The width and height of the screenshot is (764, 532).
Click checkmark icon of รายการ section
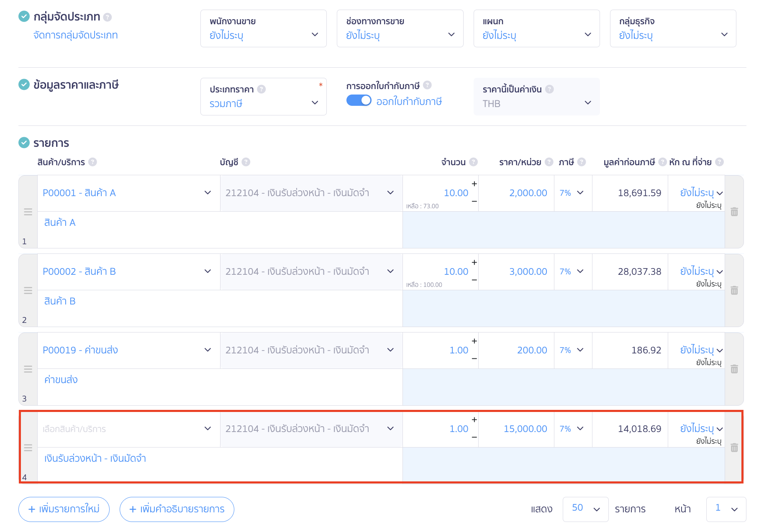[24, 143]
